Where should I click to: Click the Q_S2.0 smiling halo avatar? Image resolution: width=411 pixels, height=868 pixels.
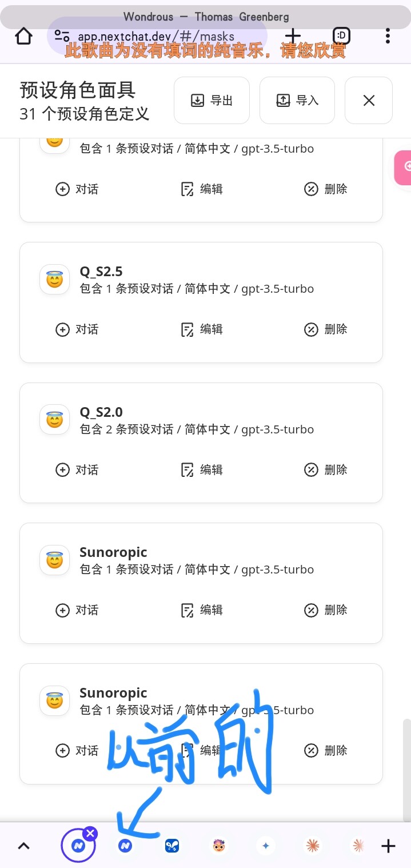click(x=54, y=420)
